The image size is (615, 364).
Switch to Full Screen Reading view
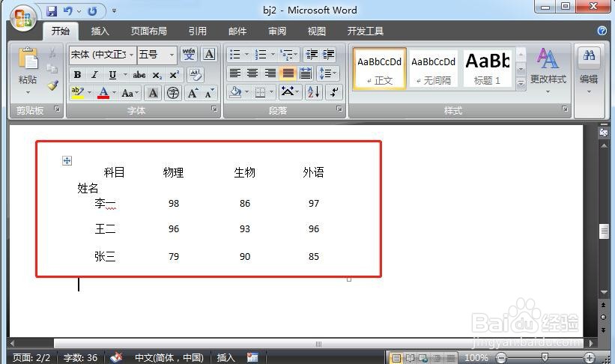(410, 358)
